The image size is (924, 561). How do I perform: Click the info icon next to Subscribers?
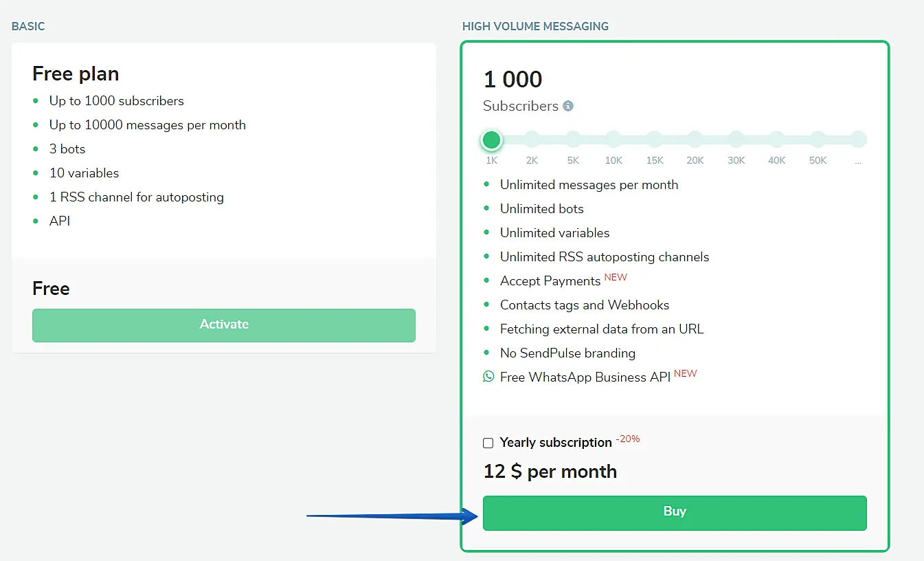tap(568, 106)
